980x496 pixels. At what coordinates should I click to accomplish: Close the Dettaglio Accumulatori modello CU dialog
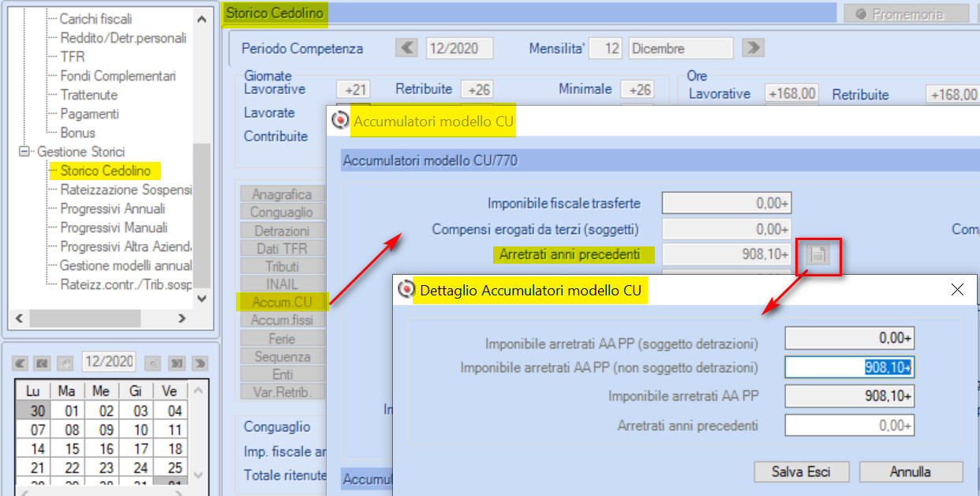957,290
